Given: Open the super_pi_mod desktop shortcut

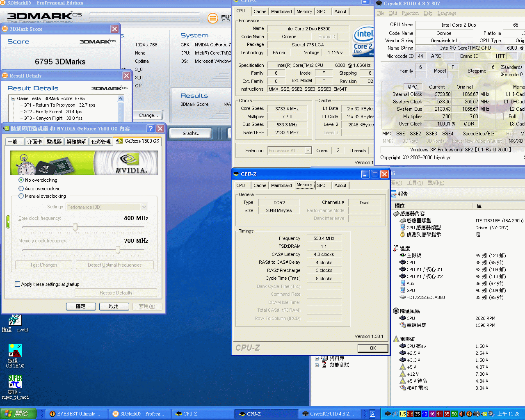Looking at the screenshot, I should 15,381.
